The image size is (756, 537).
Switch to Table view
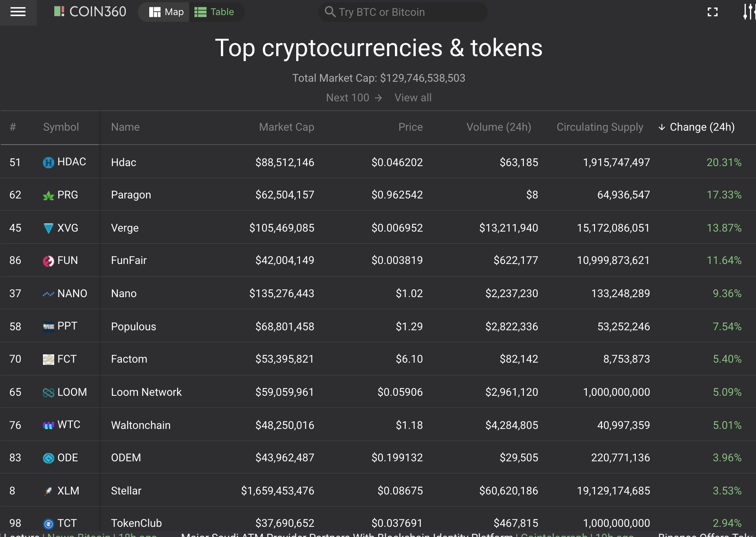(x=214, y=12)
